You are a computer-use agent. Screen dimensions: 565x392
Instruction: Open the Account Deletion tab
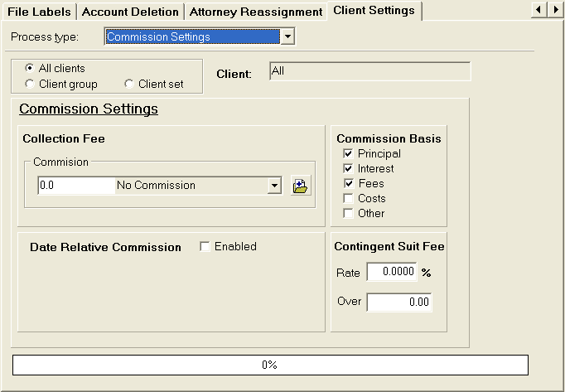coord(130,12)
